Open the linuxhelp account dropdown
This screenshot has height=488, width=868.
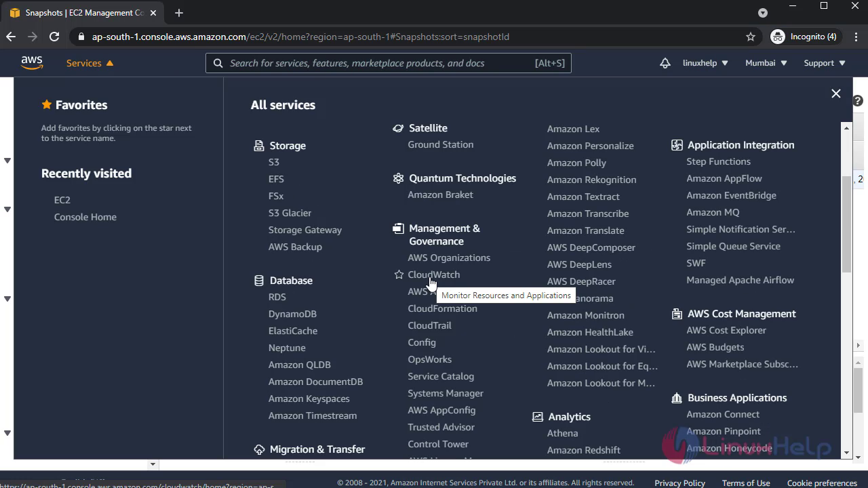click(705, 63)
